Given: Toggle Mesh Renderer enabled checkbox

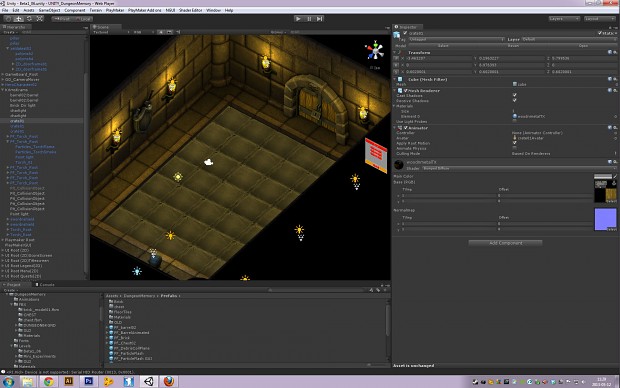Looking at the screenshot, I should [405, 91].
